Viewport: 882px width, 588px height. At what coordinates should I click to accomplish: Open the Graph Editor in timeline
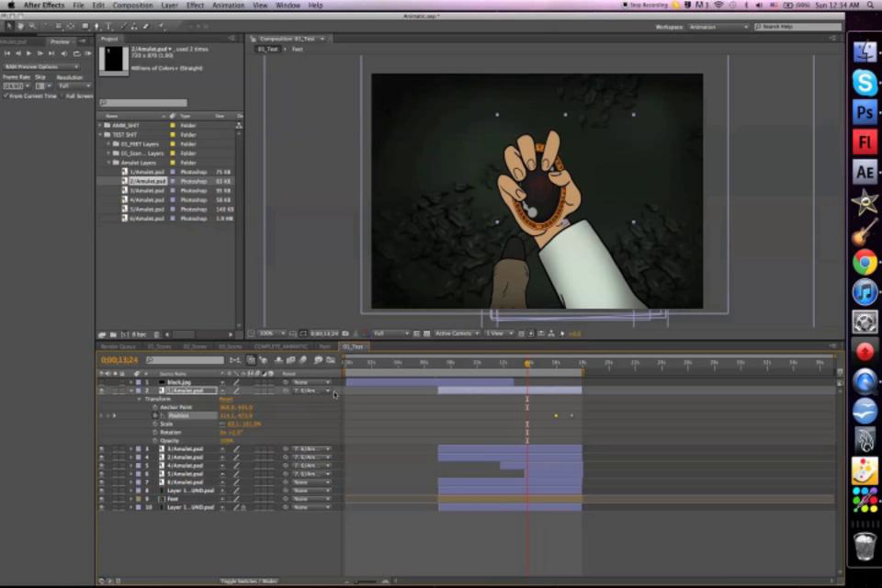coord(330,360)
